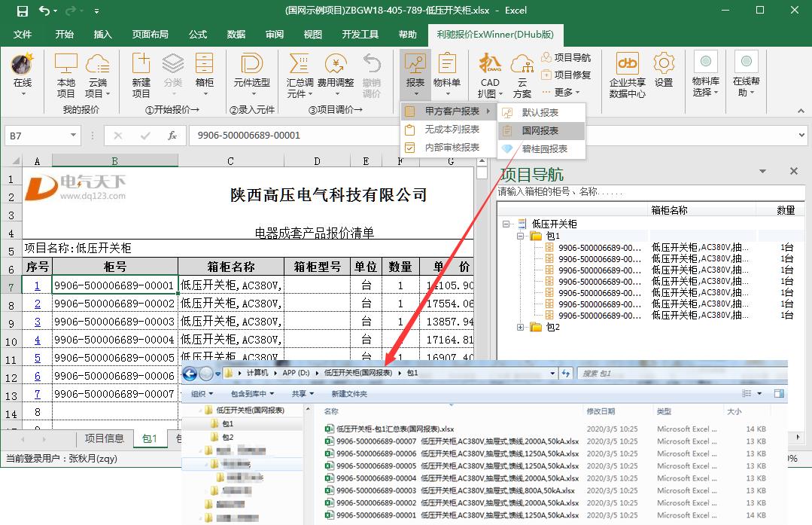Open 云方案 cloud solution
Screen dimensions: 812x525
522,75
